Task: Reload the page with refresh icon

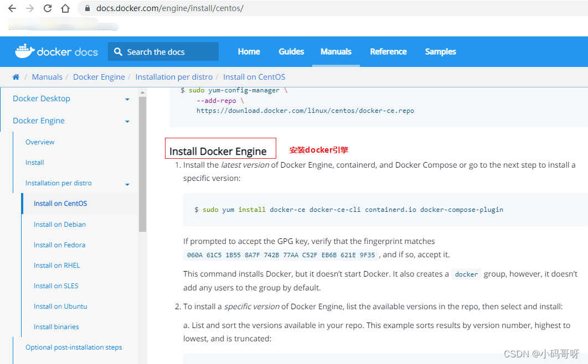Action: [x=48, y=8]
